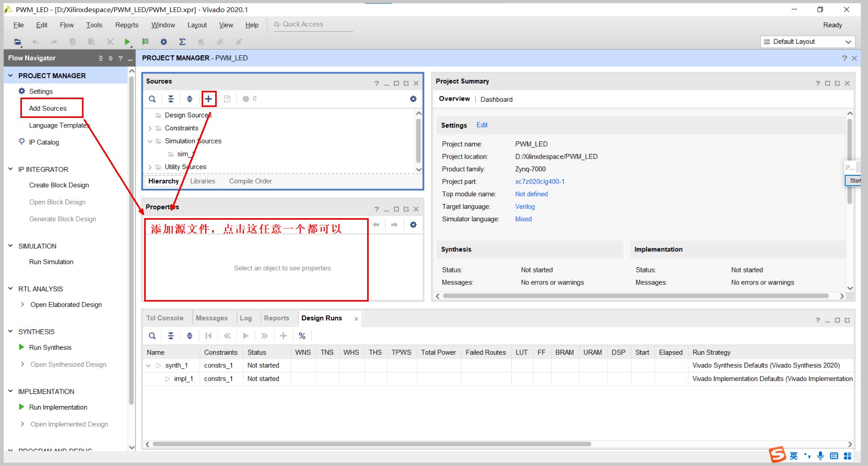Collapse the SYNTHESIS section

[10, 331]
